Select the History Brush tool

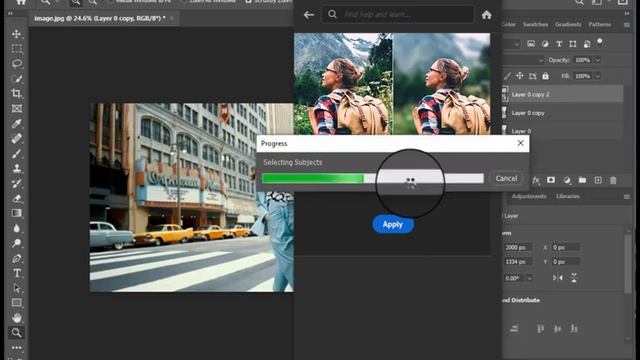click(17, 183)
